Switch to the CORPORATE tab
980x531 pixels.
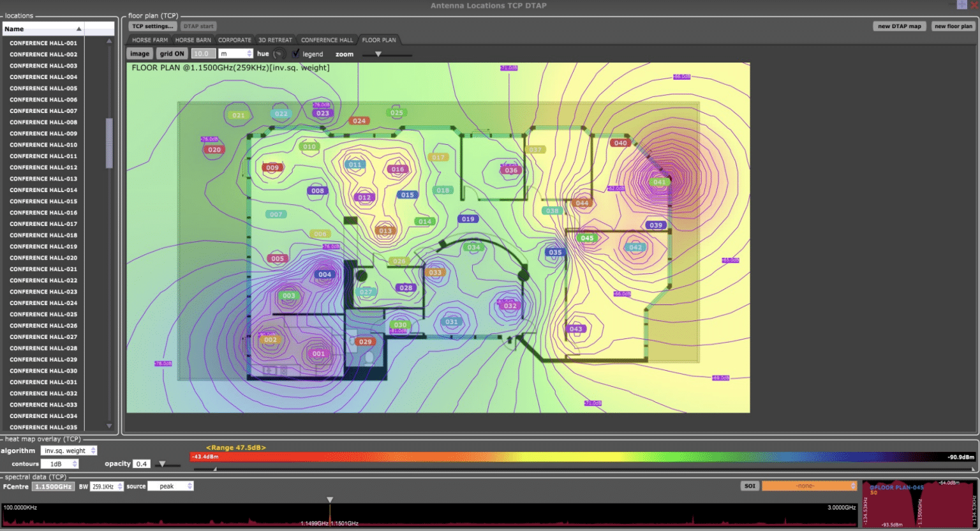(x=235, y=40)
